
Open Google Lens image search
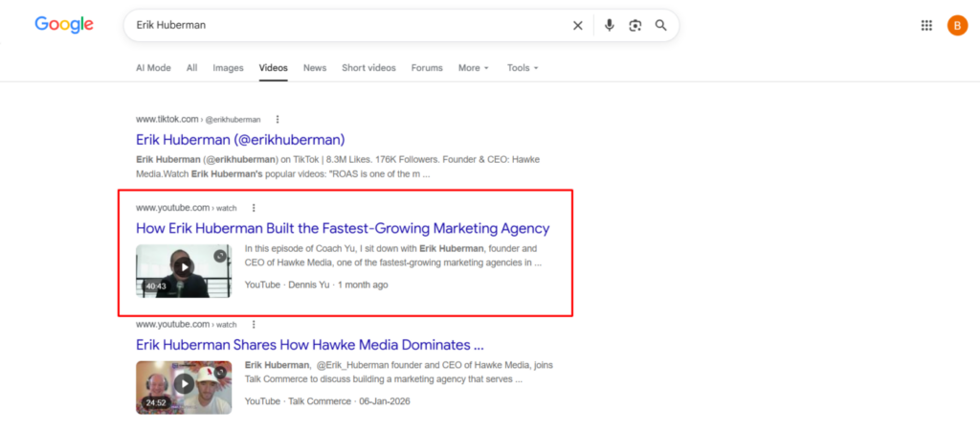(x=635, y=26)
